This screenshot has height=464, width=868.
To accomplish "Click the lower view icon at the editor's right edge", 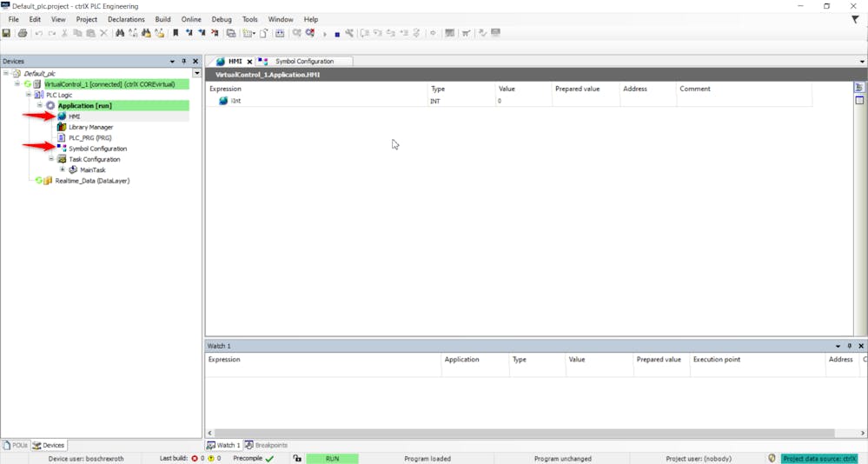I will (x=859, y=101).
